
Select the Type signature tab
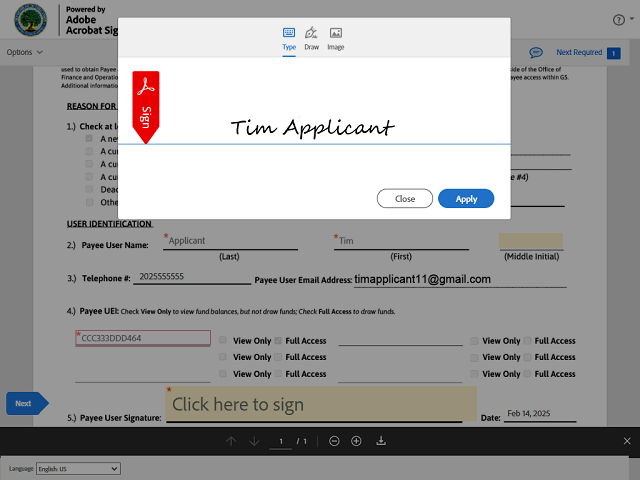click(289, 39)
